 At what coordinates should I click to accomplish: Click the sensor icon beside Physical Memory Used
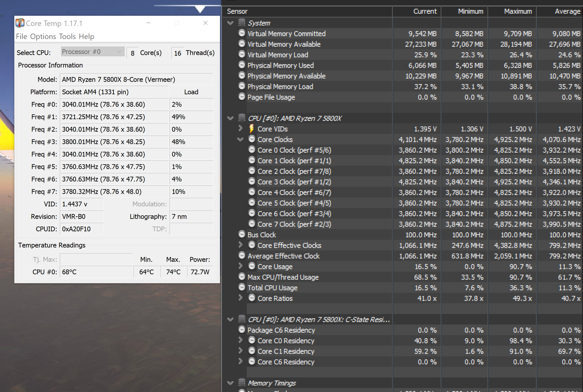[x=242, y=65]
